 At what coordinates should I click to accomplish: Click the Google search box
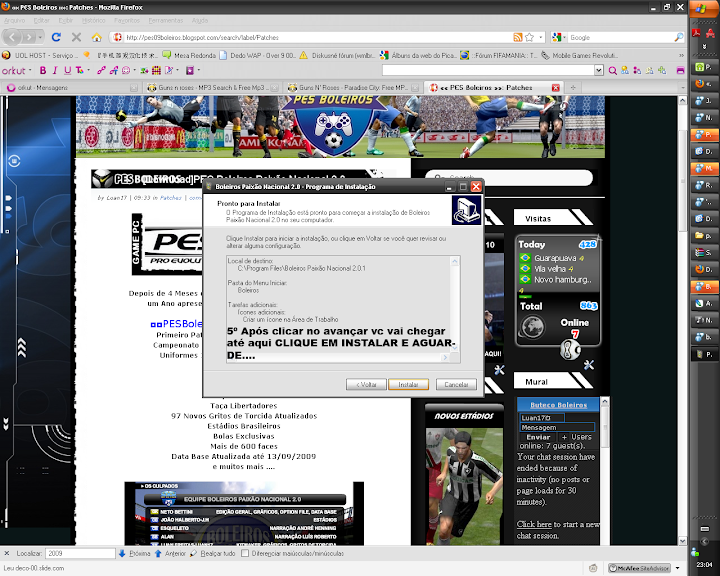click(620, 37)
